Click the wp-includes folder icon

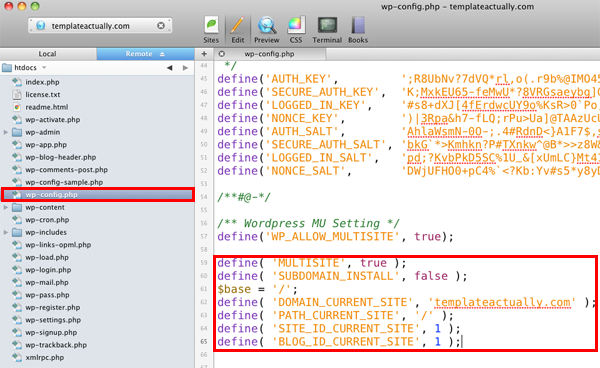pos(16,232)
